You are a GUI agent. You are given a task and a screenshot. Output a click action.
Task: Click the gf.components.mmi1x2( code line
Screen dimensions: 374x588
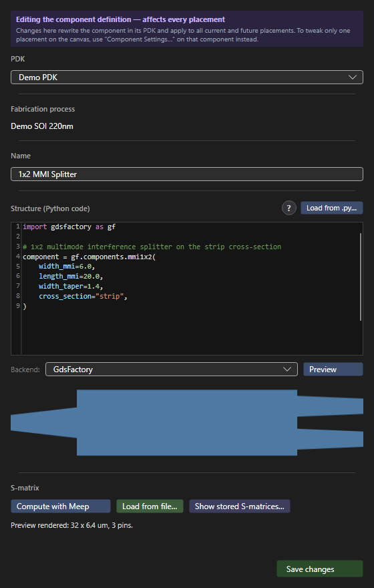point(89,257)
